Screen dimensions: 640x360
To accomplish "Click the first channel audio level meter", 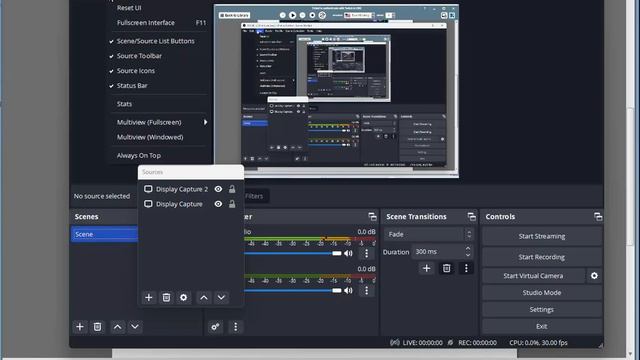I will 310,238.
